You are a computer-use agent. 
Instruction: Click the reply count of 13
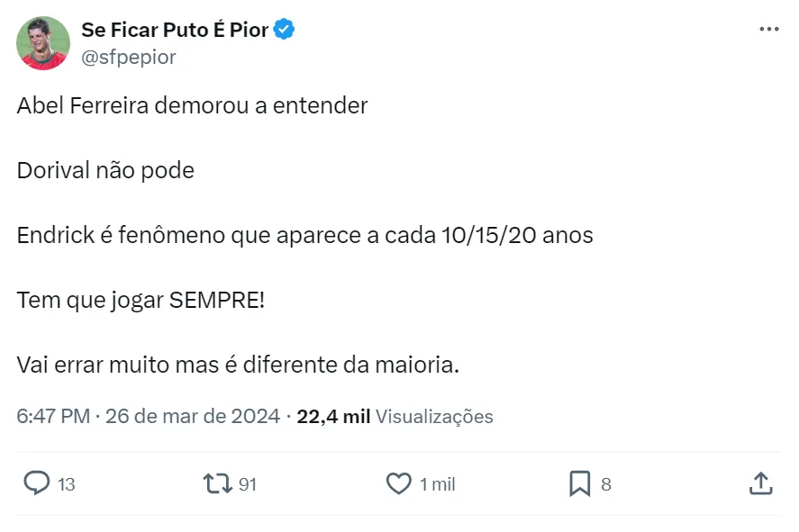point(67,485)
